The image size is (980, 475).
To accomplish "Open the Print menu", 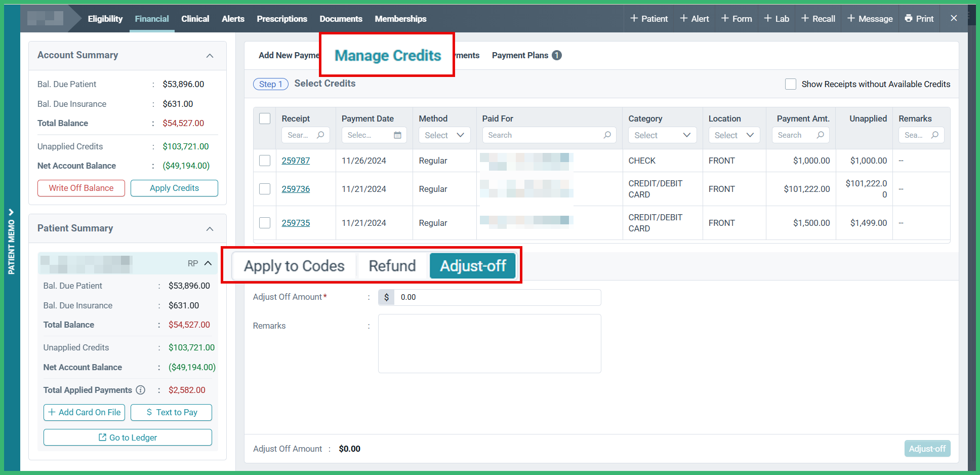I will coord(919,19).
